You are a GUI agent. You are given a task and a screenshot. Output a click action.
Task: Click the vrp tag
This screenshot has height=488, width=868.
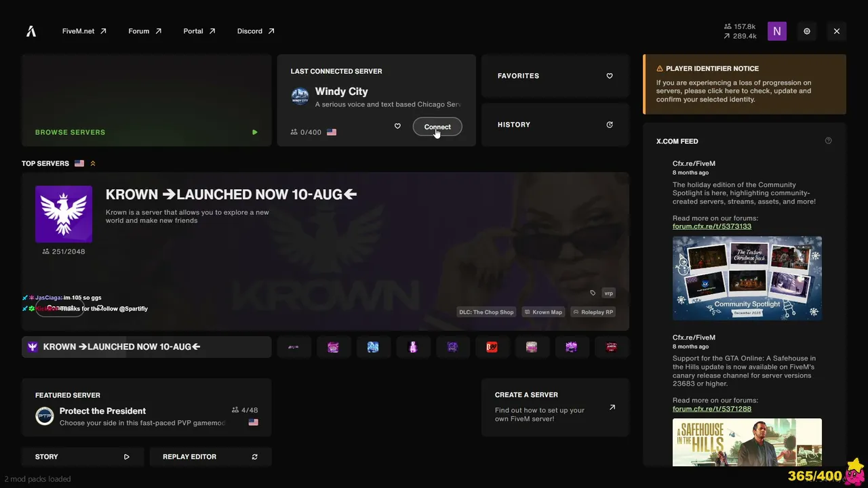[x=608, y=293]
